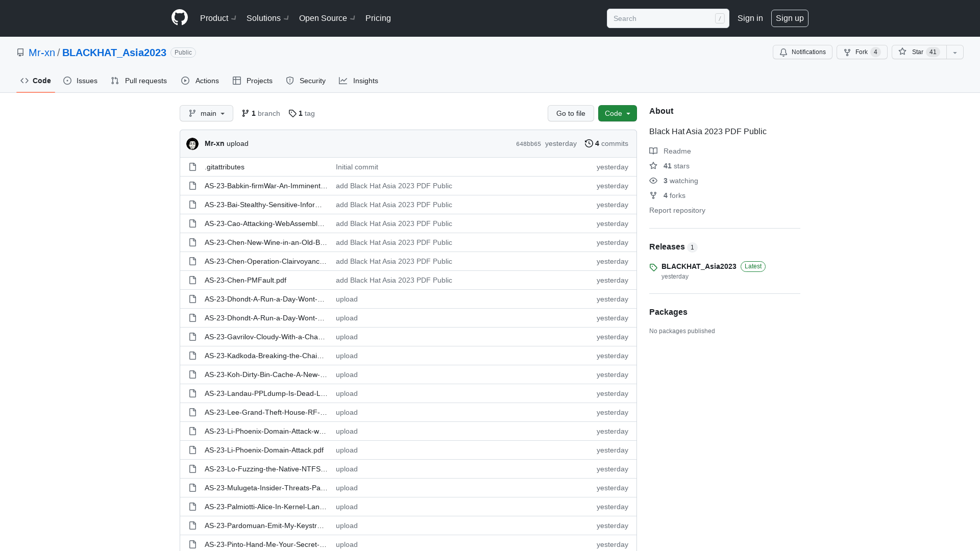Switch to the Code tab

36,81
